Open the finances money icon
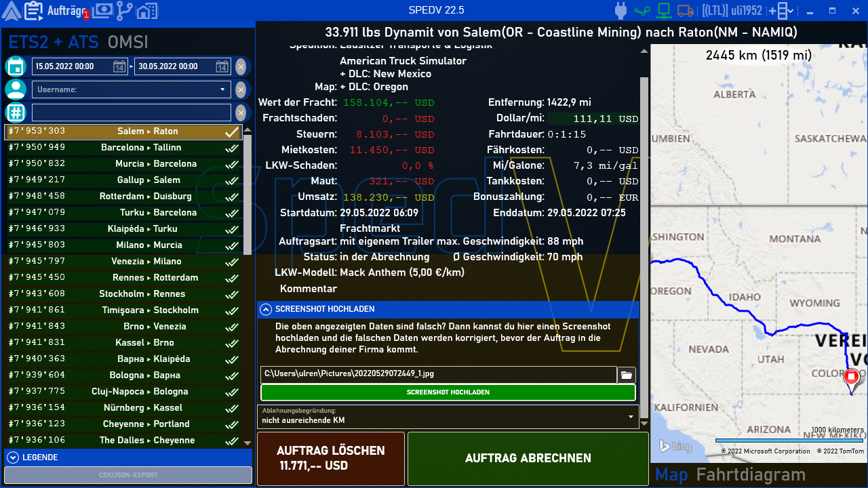This screenshot has width=868, height=488. [x=103, y=10]
